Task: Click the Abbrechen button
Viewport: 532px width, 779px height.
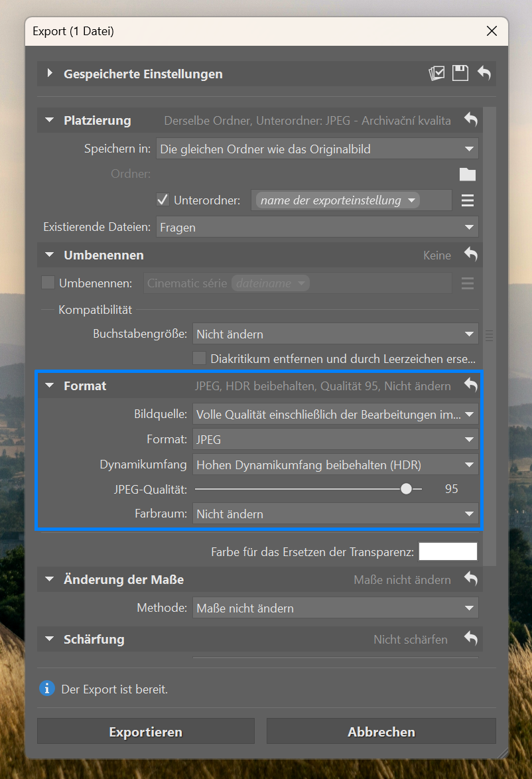Action: coord(381,732)
